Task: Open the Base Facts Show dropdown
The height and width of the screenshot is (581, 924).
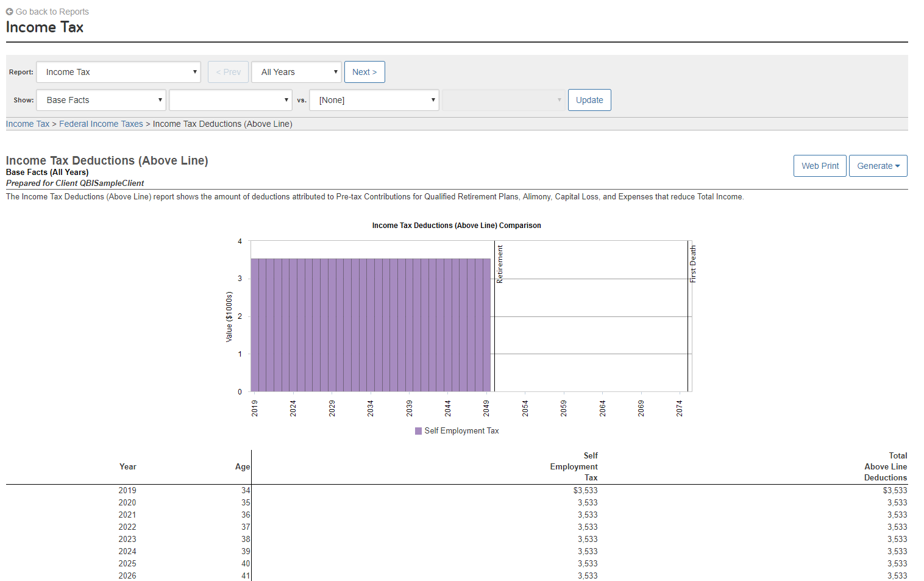Action: pos(101,100)
